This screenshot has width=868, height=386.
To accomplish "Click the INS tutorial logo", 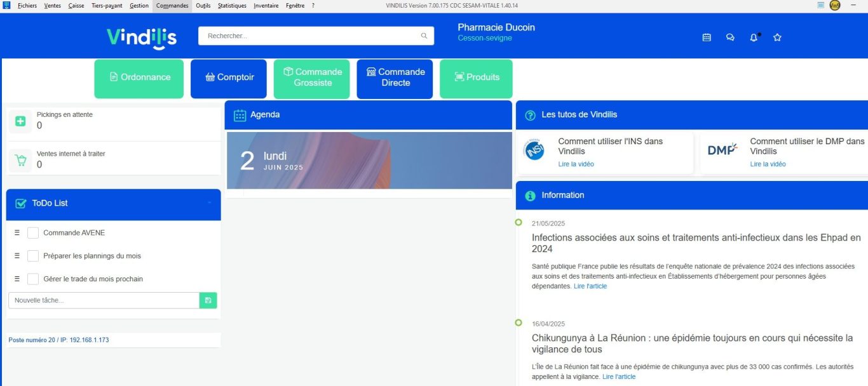I will coord(534,151).
